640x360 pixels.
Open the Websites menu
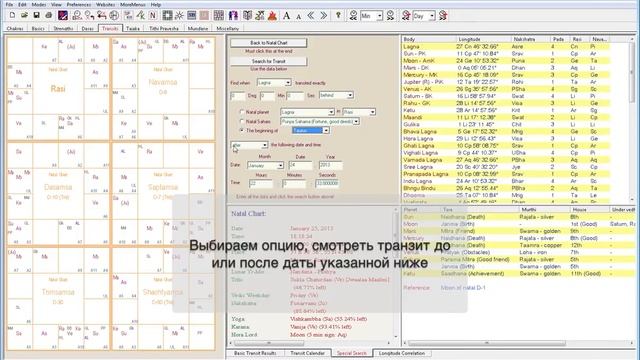click(x=105, y=4)
